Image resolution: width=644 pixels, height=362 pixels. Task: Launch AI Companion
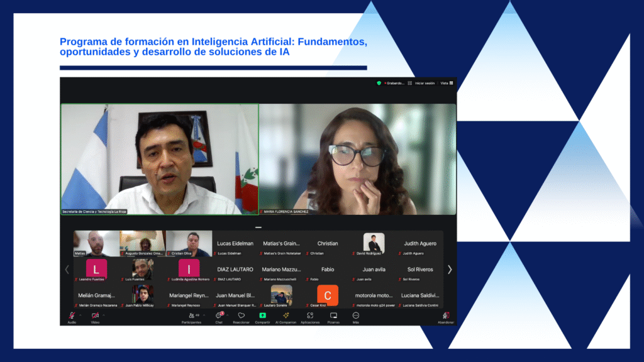pos(286,316)
